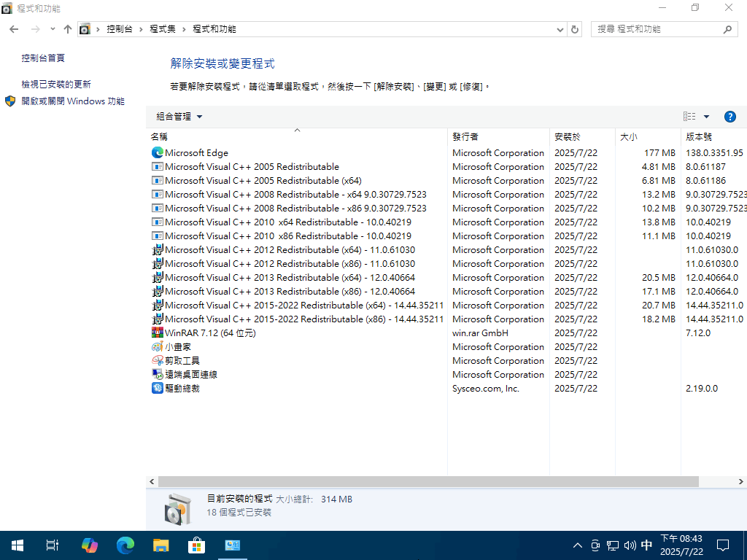Launch Copilot from the taskbar

(x=89, y=545)
